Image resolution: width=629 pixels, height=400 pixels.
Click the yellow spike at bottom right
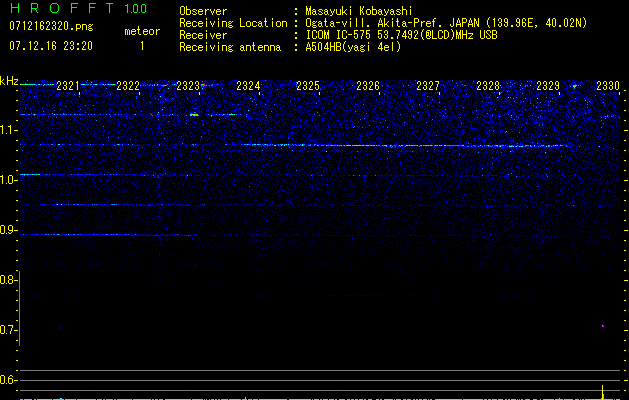pyautogui.click(x=603, y=390)
